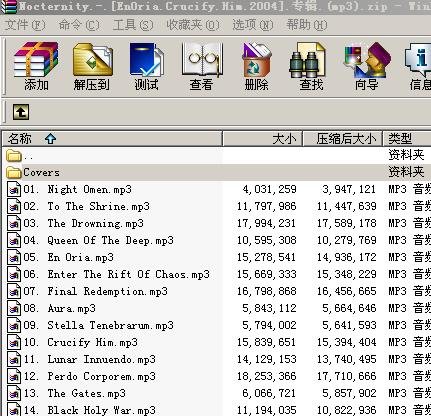Click size value 4,031,259
The width and height of the screenshot is (431, 416).
click(x=269, y=190)
